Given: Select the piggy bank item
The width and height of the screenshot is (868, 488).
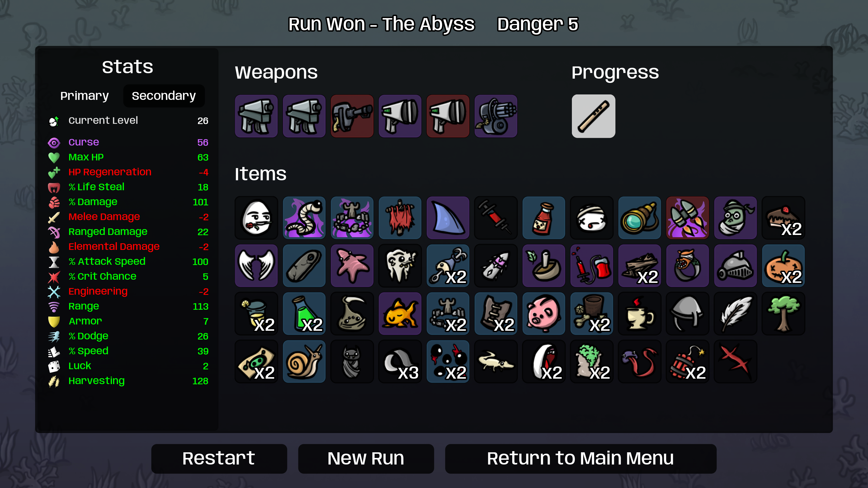Looking at the screenshot, I should 543,314.
